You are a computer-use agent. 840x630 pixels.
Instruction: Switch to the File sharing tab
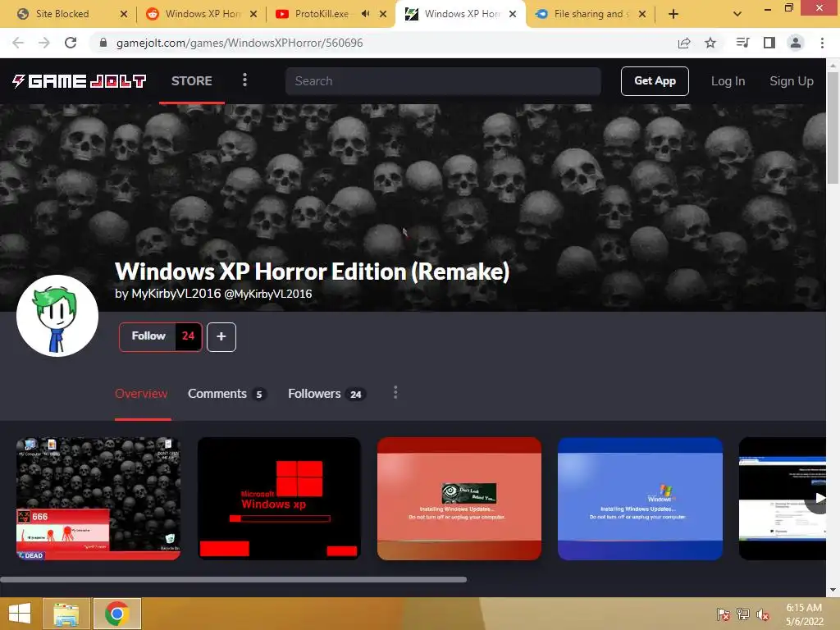pyautogui.click(x=591, y=14)
